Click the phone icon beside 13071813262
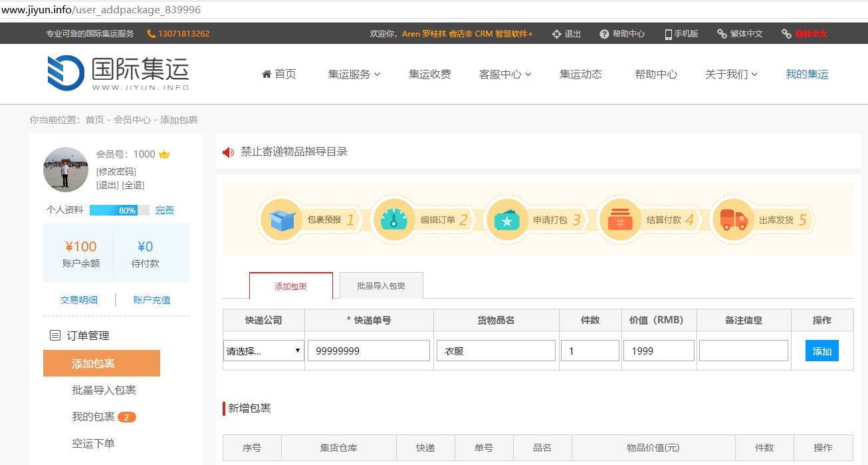Screen dimensions: 868x465 tap(152, 34)
